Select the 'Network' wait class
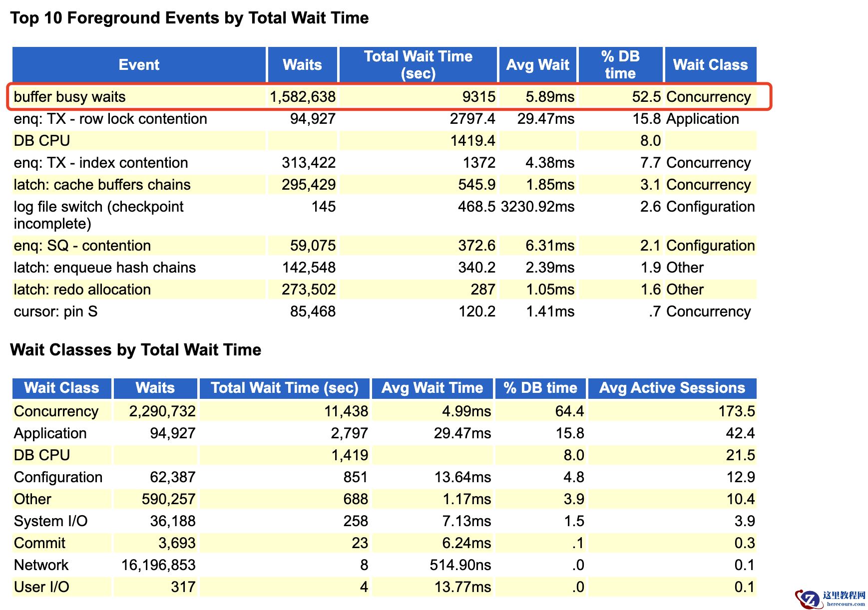868x610 pixels. click(x=41, y=565)
